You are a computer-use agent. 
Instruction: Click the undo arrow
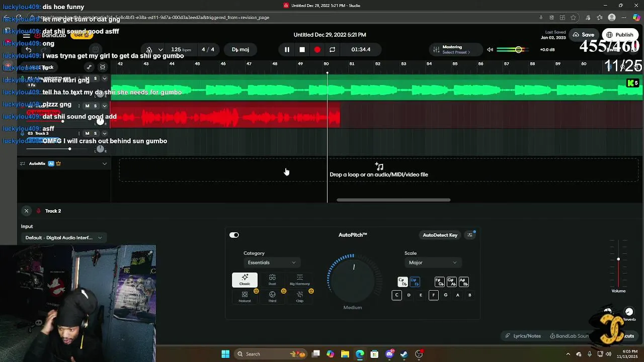29,49
